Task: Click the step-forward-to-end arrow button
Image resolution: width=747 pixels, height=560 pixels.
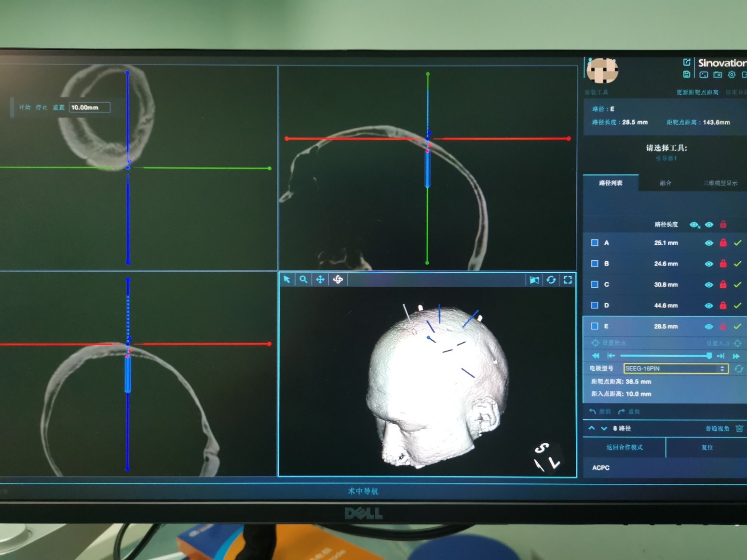Action: click(x=721, y=356)
